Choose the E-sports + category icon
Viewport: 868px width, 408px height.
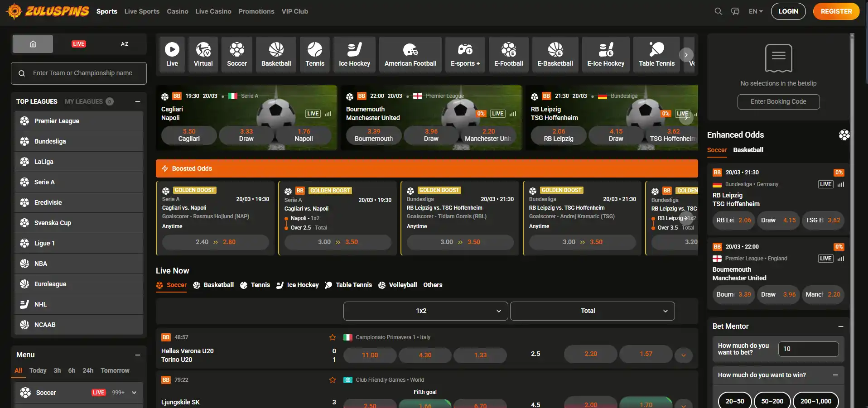[x=465, y=54]
